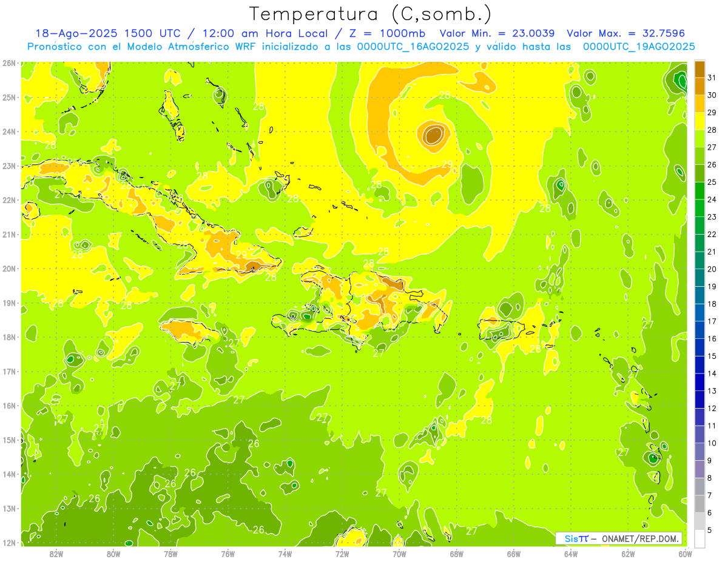Pick the green legend swatch between 23 and 24
This screenshot has height=562, width=728.
click(x=699, y=208)
